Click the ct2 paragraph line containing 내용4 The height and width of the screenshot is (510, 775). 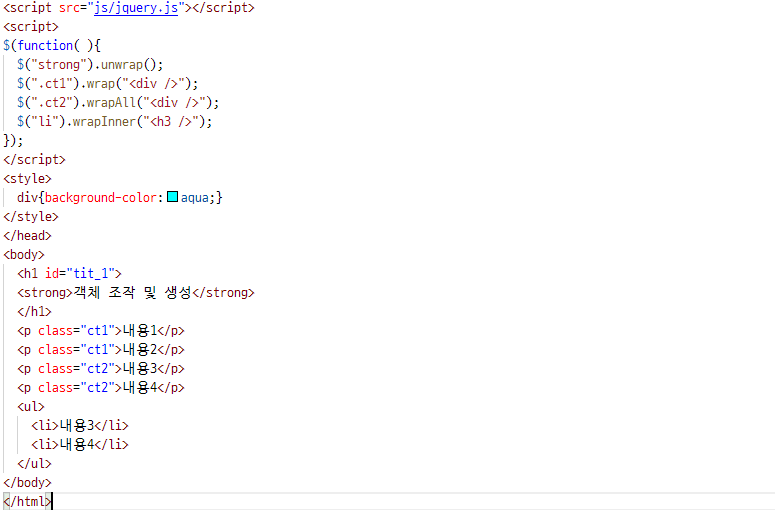101,387
